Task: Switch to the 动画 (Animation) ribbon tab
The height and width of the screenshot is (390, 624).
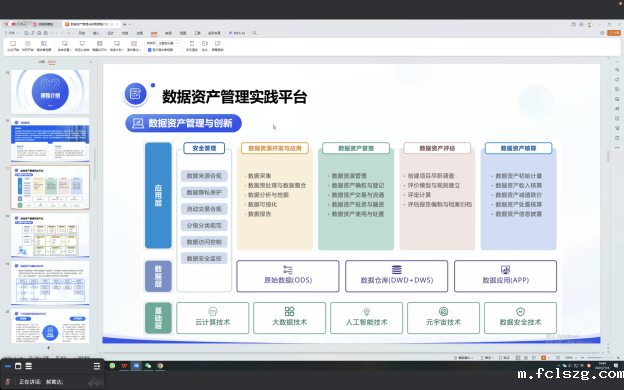Action: tap(140, 33)
